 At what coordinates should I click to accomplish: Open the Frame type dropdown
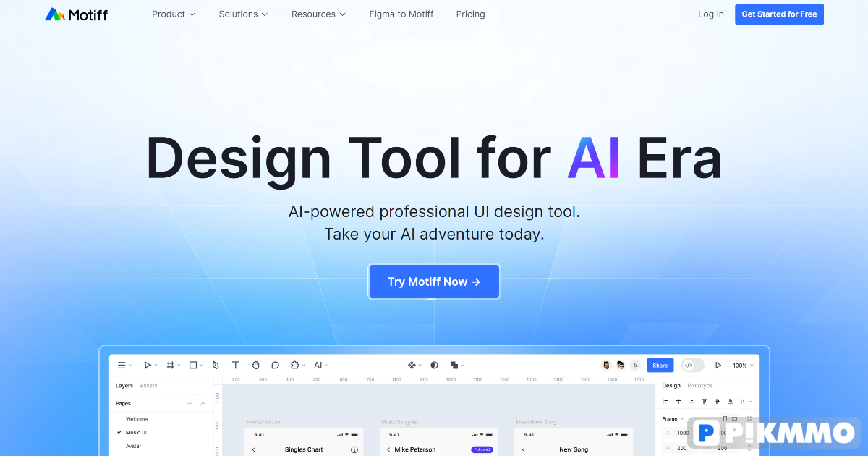point(673,418)
